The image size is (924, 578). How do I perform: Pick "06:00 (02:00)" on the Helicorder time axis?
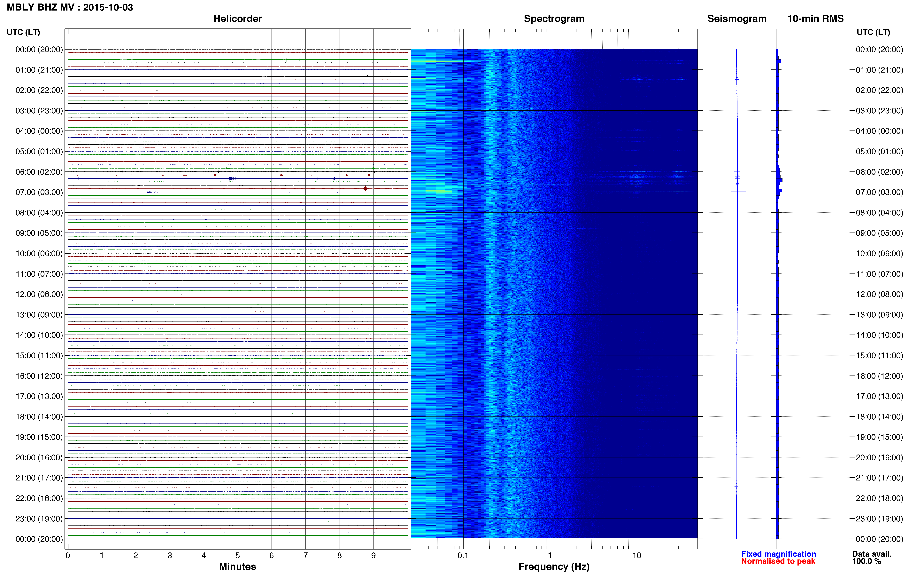[39, 172]
